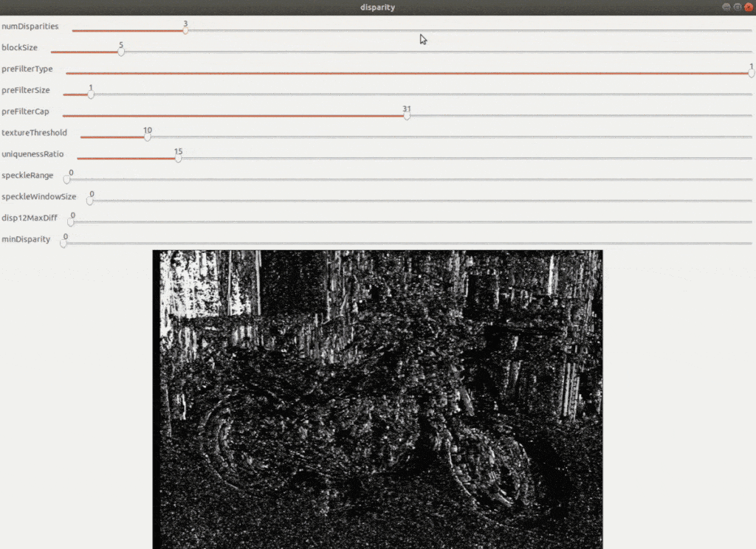The image size is (756, 549).
Task: Click the speckleWindowSize slider handle
Action: tap(89, 201)
